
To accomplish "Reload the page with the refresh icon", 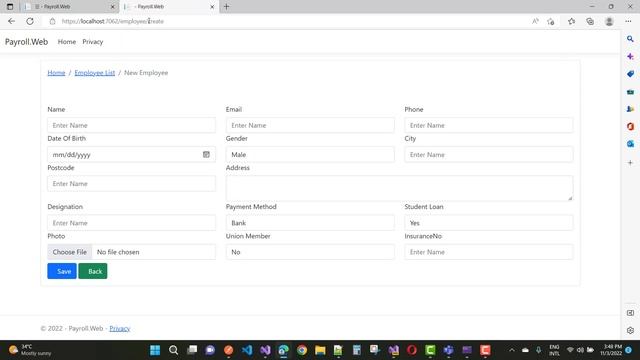I will (30, 21).
